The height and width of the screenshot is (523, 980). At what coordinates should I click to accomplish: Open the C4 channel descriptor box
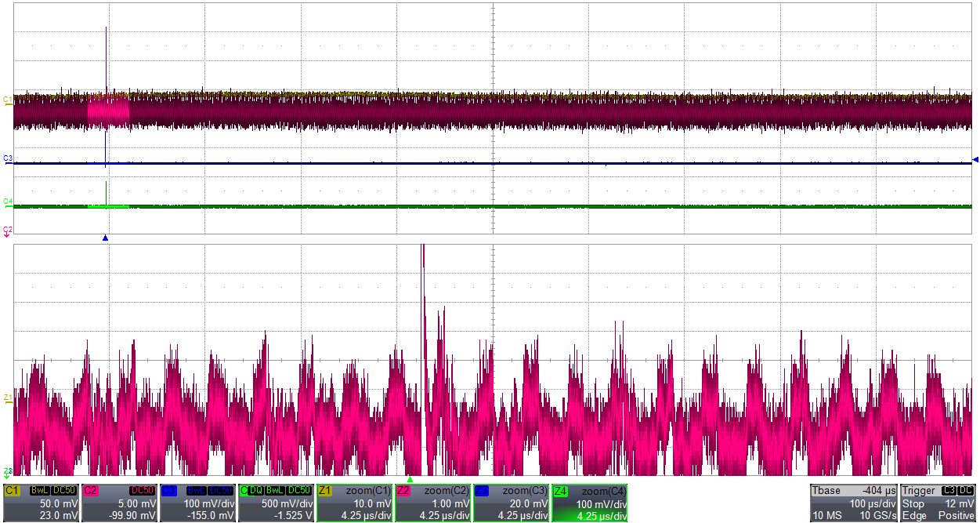[276, 503]
